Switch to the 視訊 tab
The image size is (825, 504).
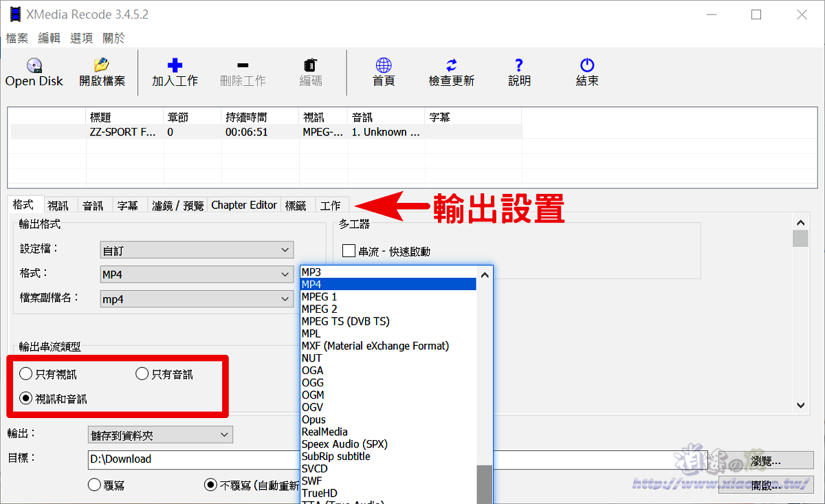coord(58,205)
